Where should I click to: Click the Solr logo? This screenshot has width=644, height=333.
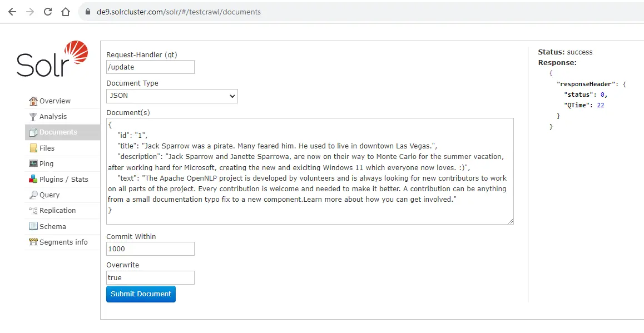52,59
